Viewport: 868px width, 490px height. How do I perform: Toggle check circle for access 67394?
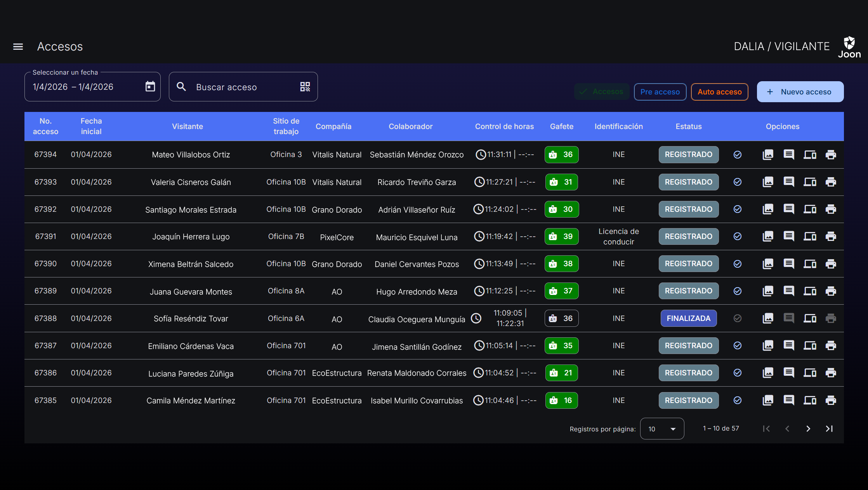[x=738, y=155]
